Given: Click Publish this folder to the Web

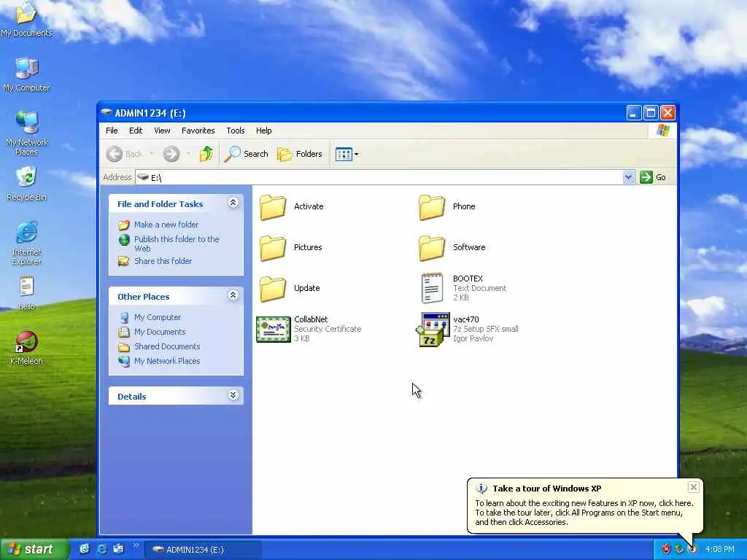Looking at the screenshot, I should (177, 244).
